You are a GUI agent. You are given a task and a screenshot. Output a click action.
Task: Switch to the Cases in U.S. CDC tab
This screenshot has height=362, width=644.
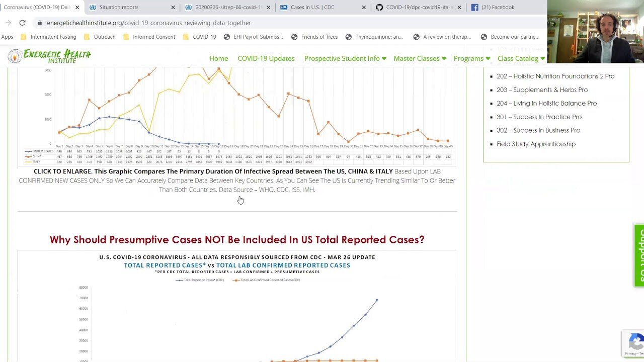[x=323, y=8]
